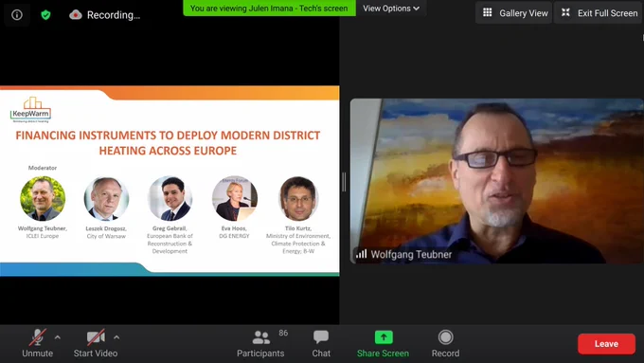Click the green encryption shield icon

(x=46, y=15)
